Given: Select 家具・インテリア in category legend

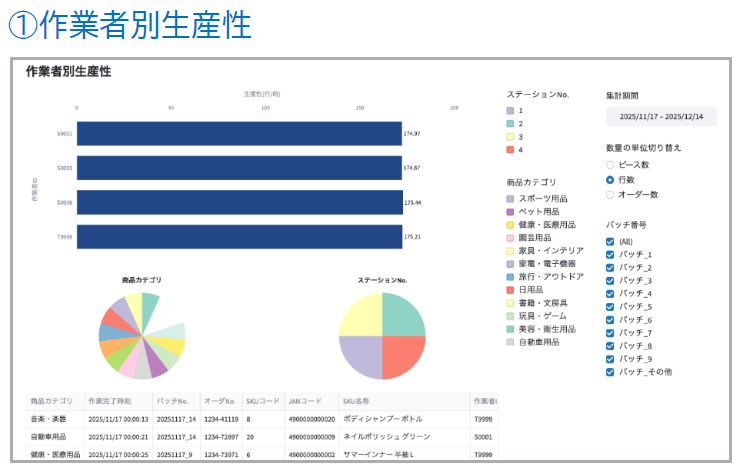Looking at the screenshot, I should coord(545,251).
